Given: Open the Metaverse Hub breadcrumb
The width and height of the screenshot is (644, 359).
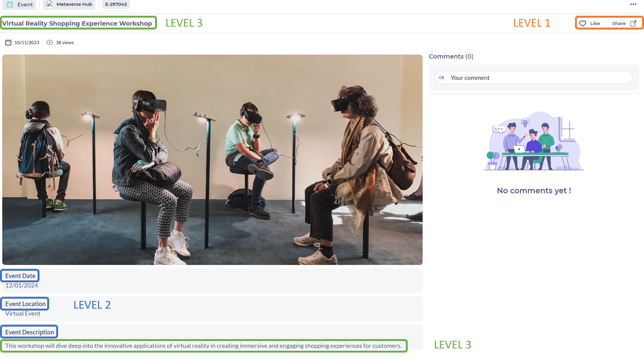Looking at the screenshot, I should pos(74,4).
